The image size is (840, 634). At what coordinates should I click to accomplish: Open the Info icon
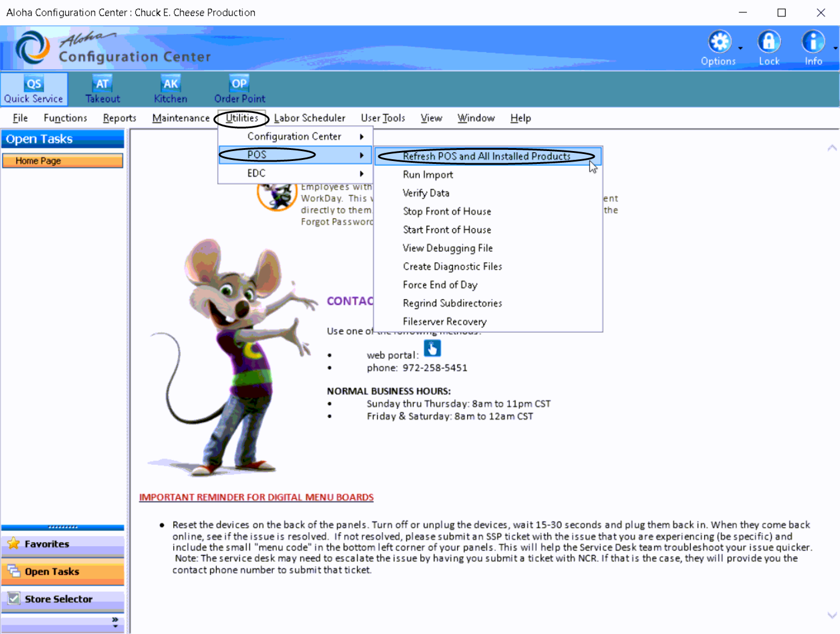[813, 42]
